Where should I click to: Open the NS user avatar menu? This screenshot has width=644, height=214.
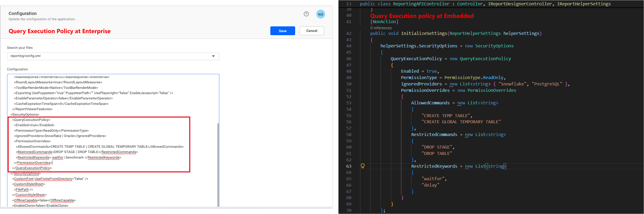(321, 14)
